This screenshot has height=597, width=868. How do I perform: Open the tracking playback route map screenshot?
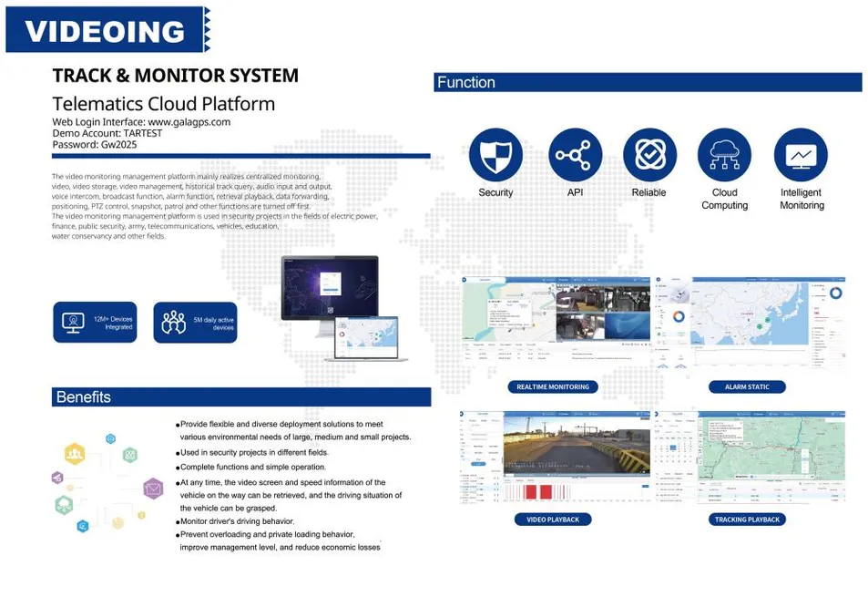pos(751,457)
